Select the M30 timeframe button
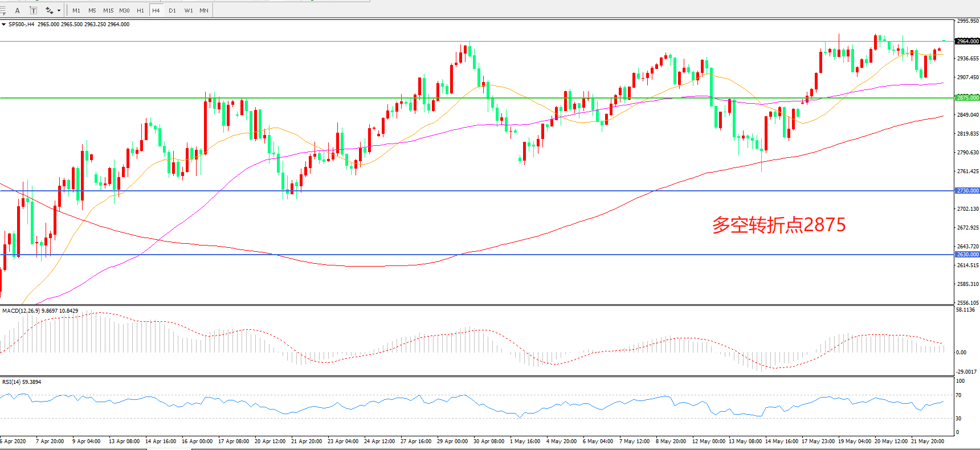Viewport: 980px width, 450px height. 124,10
